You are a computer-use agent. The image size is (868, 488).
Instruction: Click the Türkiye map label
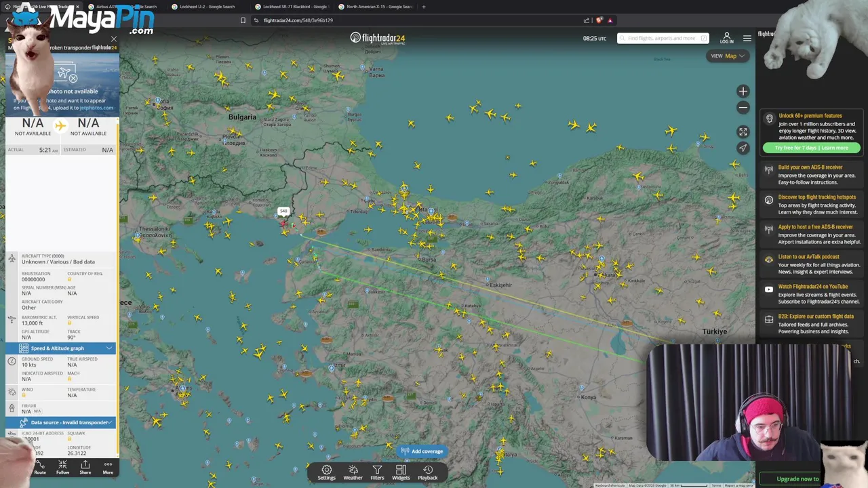pyautogui.click(x=714, y=331)
